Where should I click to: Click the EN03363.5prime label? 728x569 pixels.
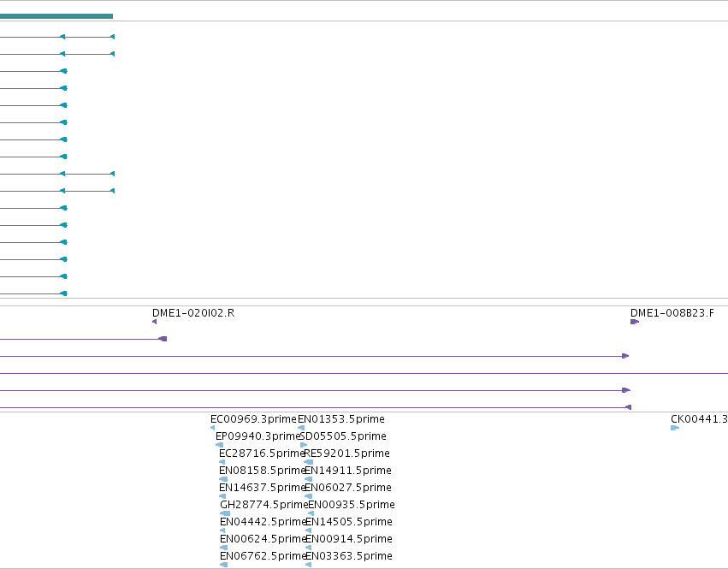click(349, 556)
